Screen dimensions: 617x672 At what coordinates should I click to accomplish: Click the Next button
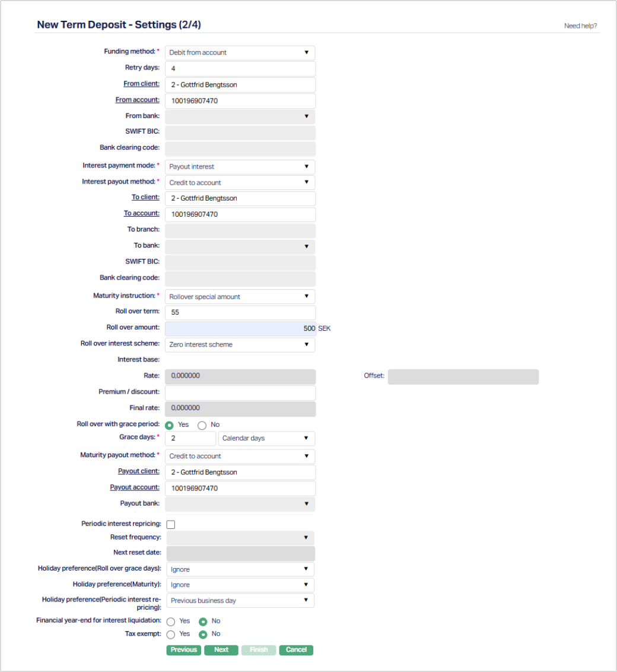point(221,650)
